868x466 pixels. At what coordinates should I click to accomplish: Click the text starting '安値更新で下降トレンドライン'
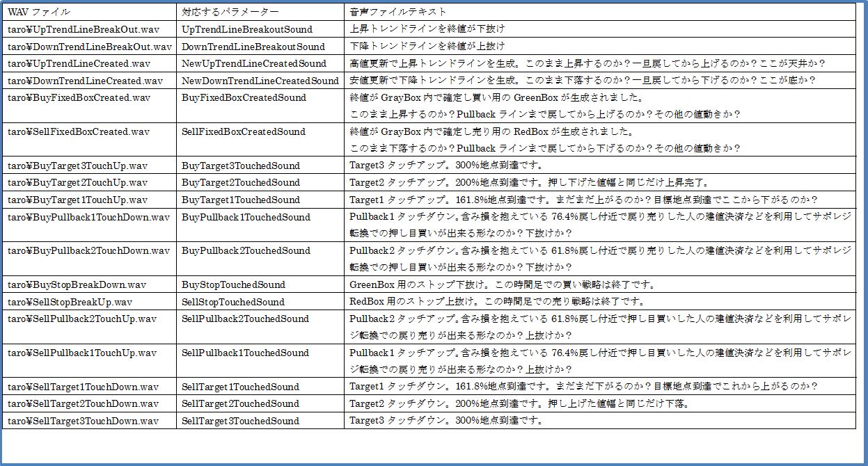[x=582, y=81]
